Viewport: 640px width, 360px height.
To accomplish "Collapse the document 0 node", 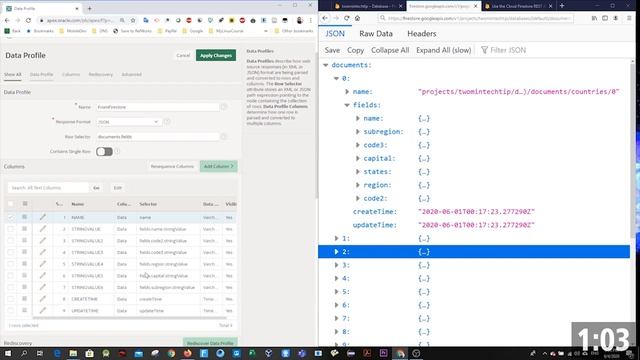I will [x=336, y=78].
